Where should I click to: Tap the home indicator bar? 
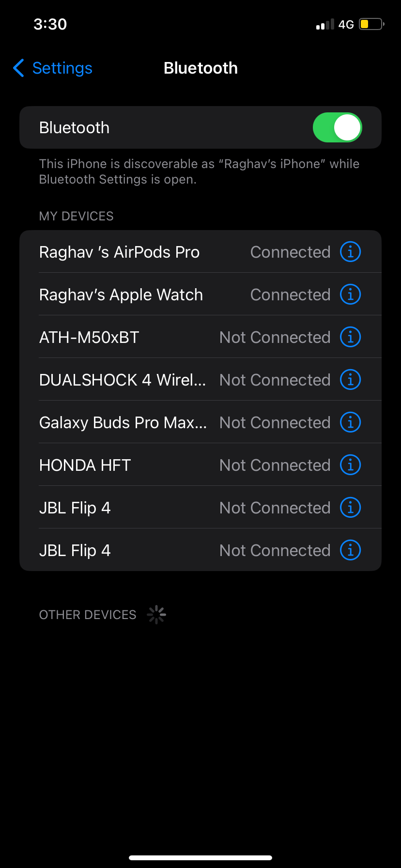point(200,858)
